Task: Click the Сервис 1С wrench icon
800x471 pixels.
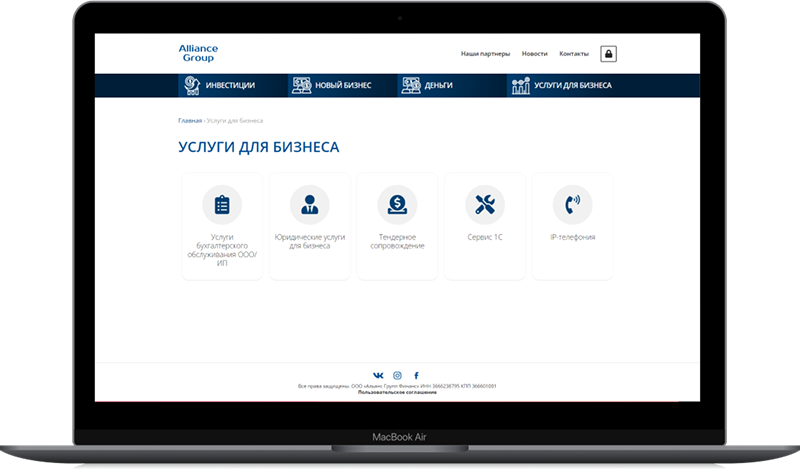Action: pyautogui.click(x=485, y=204)
